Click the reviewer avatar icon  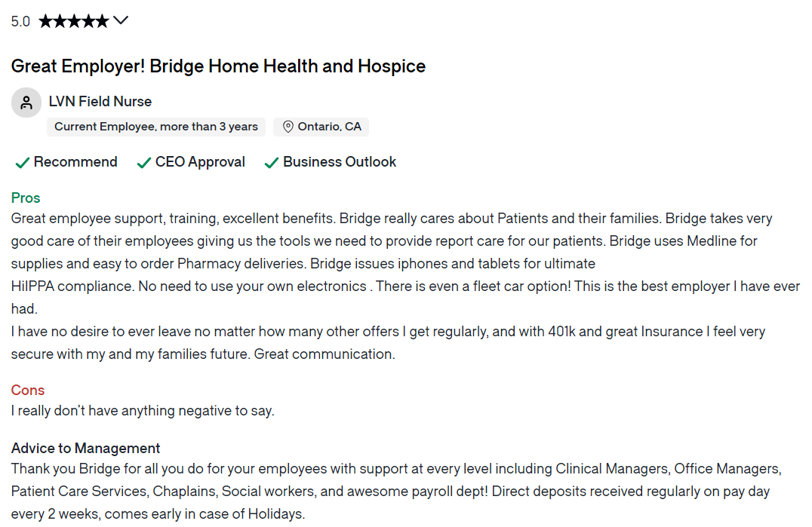pyautogui.click(x=26, y=103)
